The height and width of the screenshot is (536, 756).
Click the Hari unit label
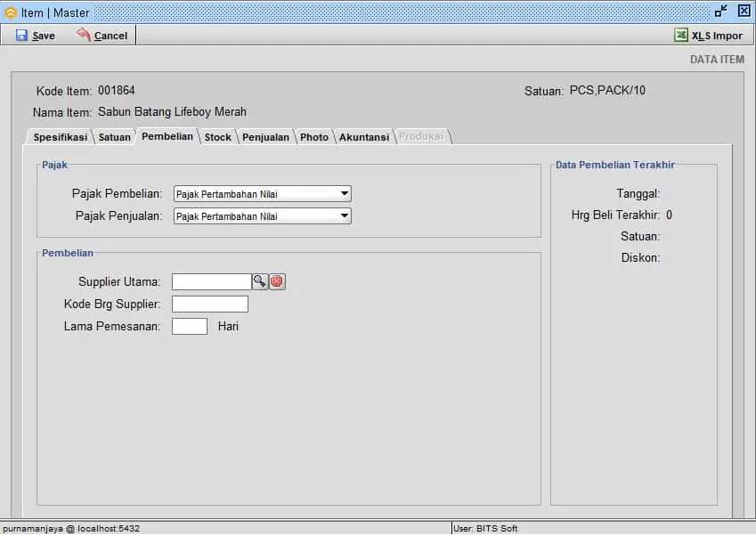tap(228, 327)
